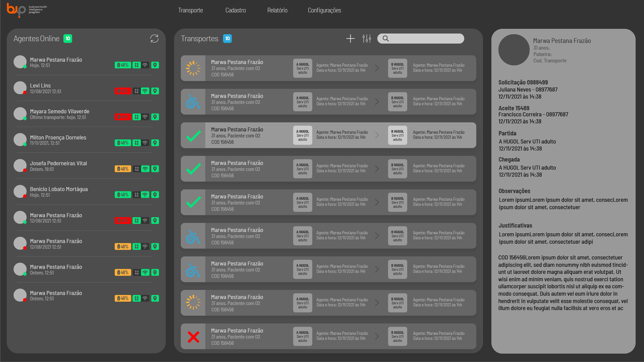Click Levi Lins grid apps icon
The image size is (644, 362).
tap(137, 91)
